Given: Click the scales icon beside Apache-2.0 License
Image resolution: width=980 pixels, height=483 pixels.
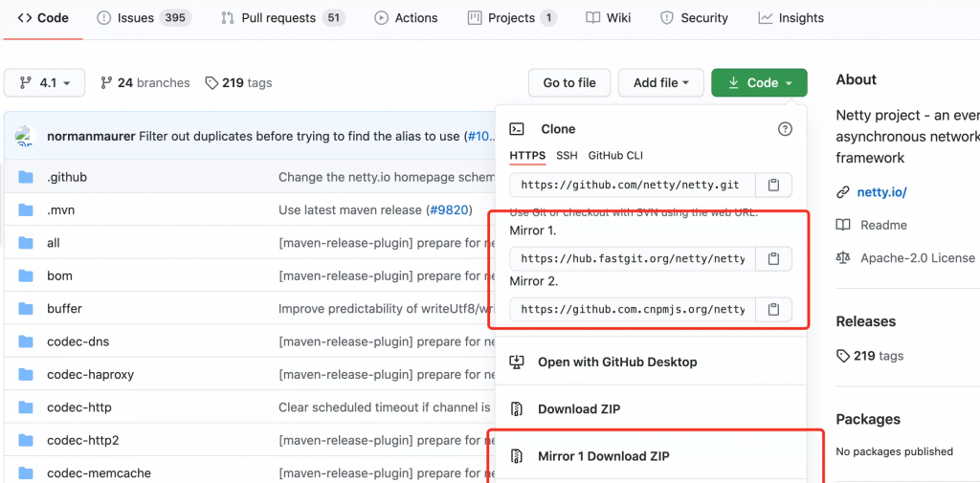Looking at the screenshot, I should coord(843,257).
